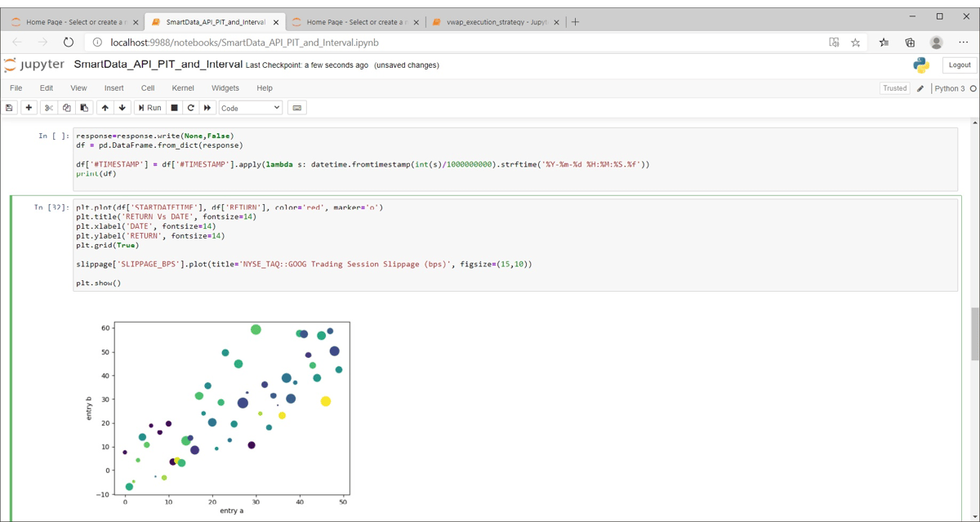Click the Jupyter logo
The height and width of the screenshot is (522, 980).
[34, 65]
